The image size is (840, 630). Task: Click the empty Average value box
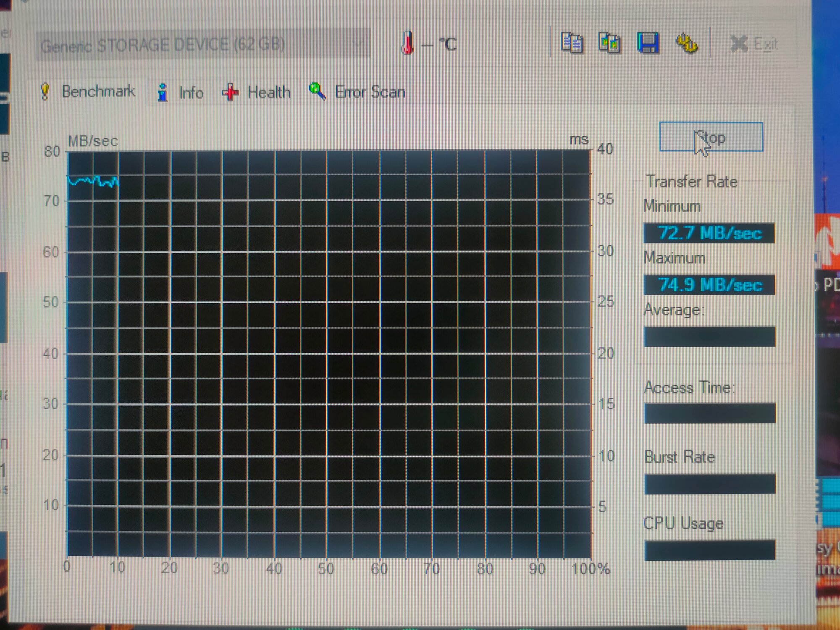(x=709, y=337)
